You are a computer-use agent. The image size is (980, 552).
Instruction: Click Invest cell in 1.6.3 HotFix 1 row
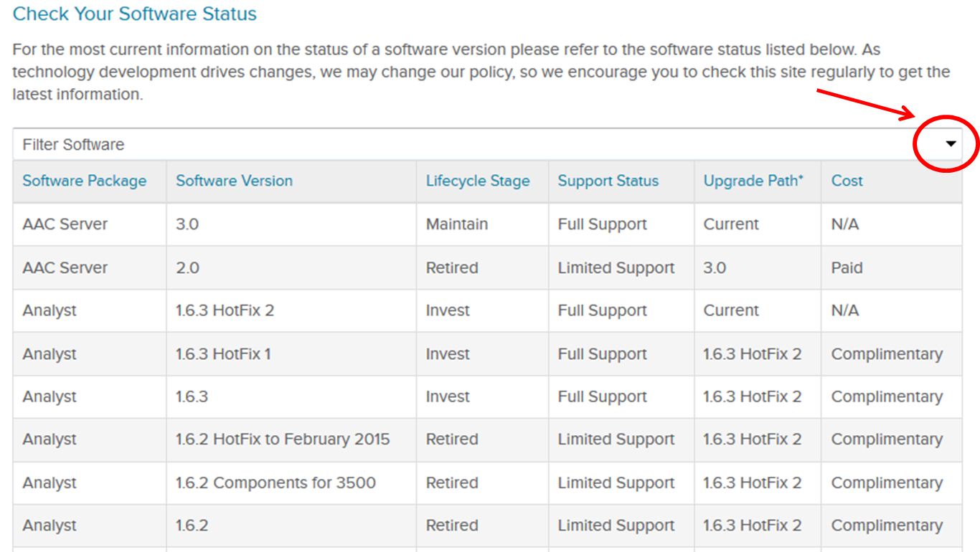point(448,354)
